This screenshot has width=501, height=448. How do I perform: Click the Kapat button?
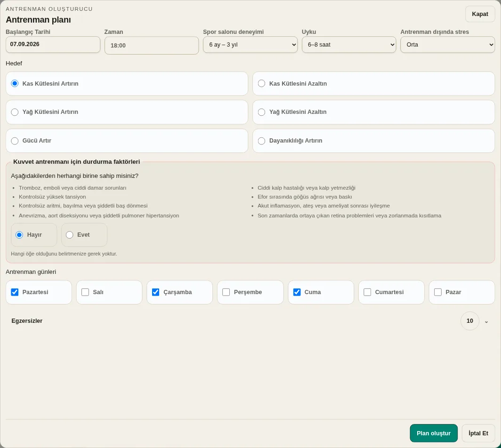point(480,14)
